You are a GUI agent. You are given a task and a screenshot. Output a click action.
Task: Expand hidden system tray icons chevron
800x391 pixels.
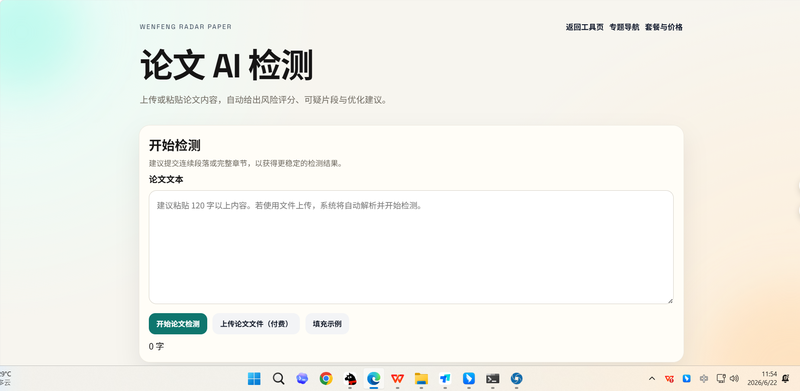click(652, 379)
